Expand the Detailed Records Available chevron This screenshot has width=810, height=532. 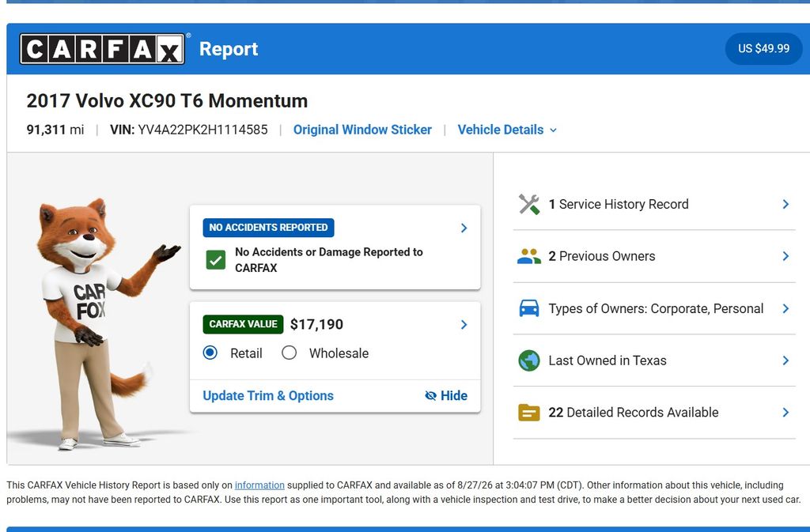click(785, 413)
